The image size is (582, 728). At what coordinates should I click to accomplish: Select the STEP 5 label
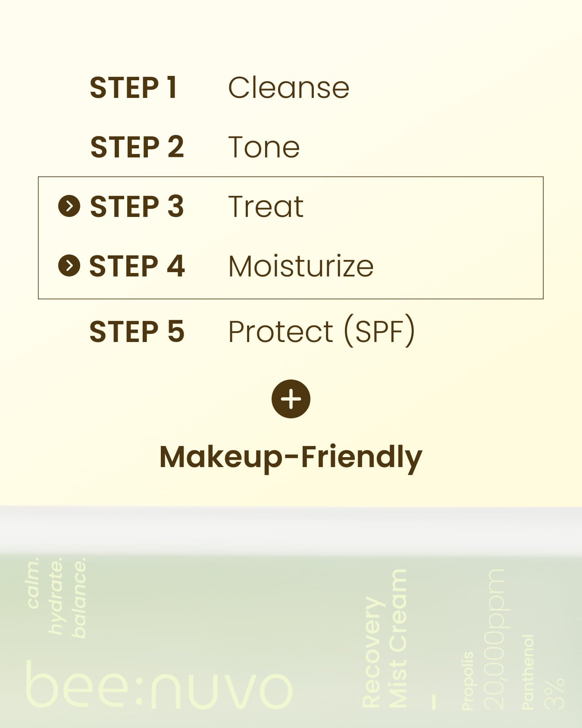pos(137,331)
